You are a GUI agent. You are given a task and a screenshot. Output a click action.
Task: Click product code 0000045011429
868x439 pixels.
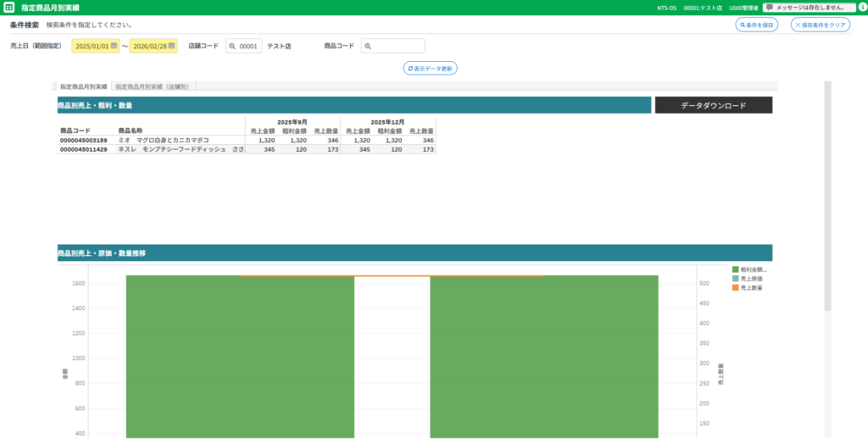84,149
